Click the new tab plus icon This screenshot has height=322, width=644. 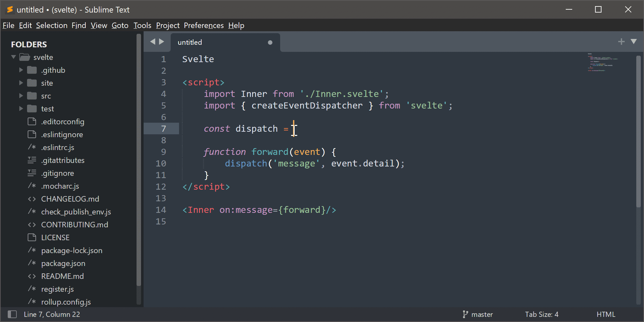tap(621, 42)
